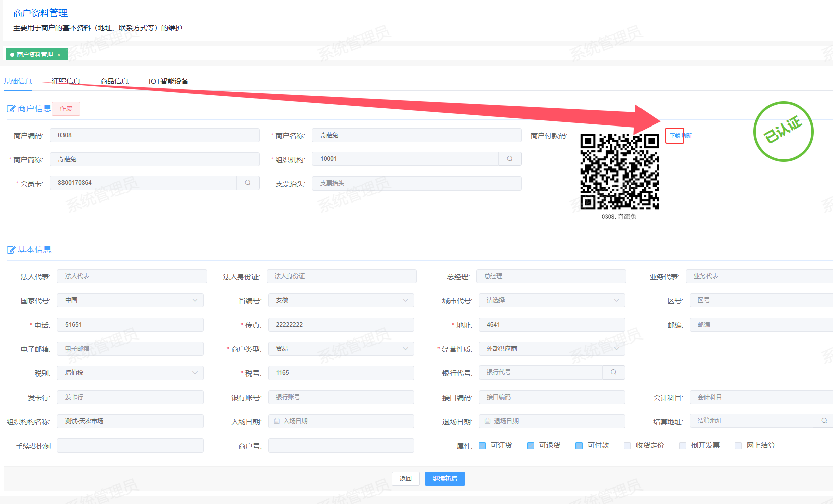Open the 税别 dropdown showing 增值税
Image resolution: width=833 pixels, height=504 pixels.
tap(130, 373)
